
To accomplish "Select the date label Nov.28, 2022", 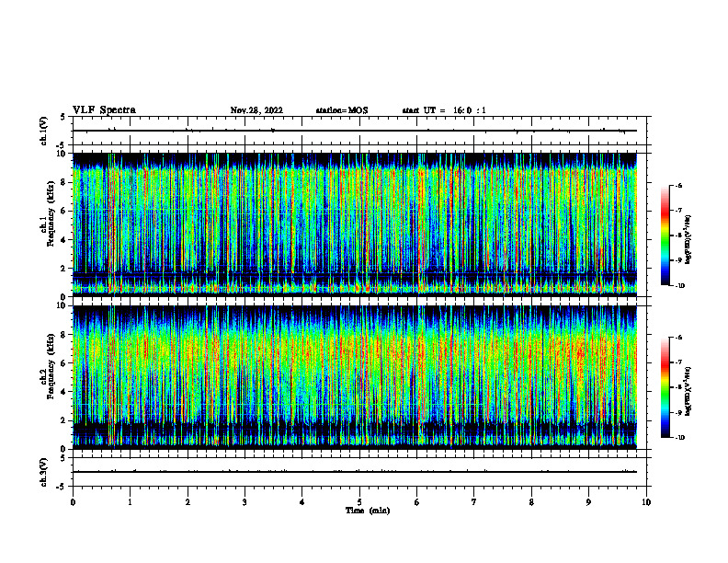I will tap(256, 110).
